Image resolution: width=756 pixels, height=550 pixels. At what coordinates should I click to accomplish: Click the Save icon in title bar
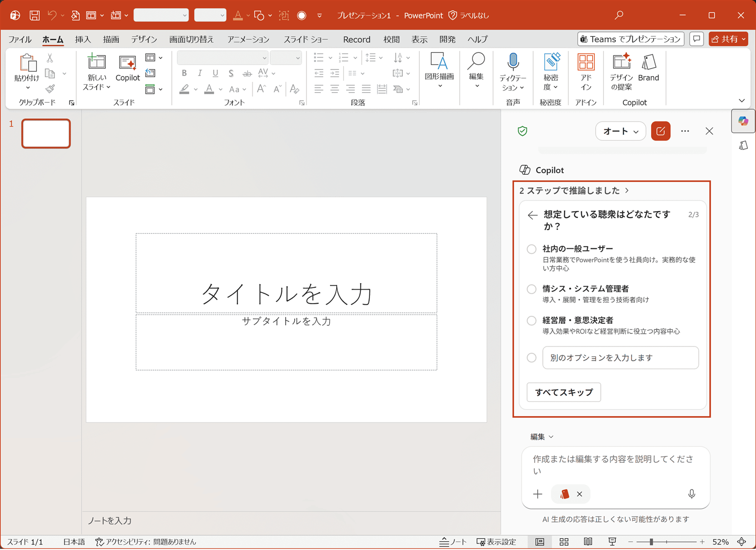pos(34,16)
